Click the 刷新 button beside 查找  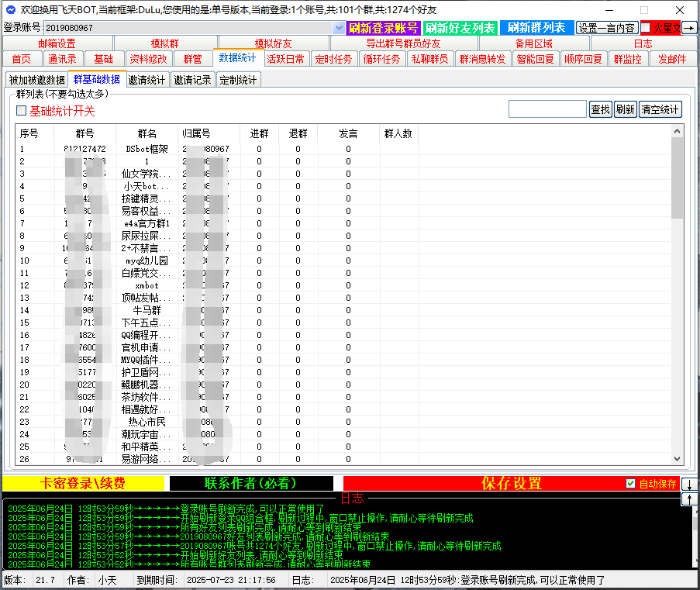(x=625, y=109)
